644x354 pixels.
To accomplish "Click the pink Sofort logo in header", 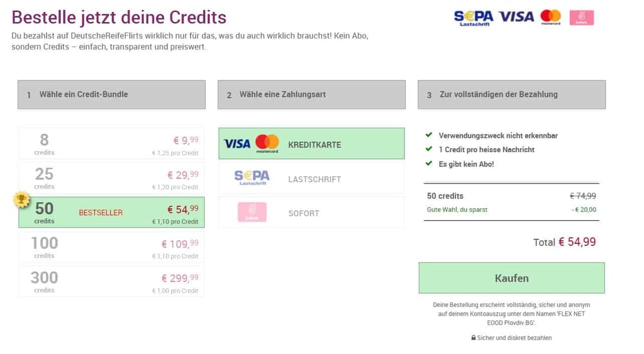I will point(582,18).
